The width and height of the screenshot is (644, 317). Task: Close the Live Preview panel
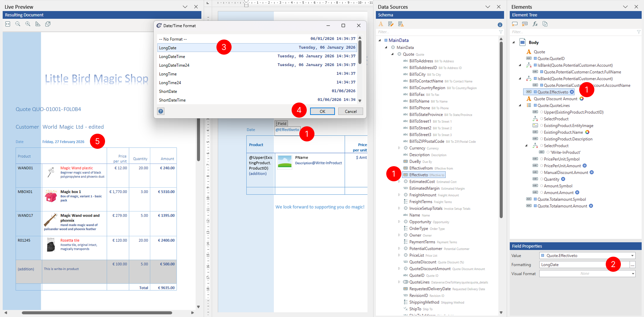click(196, 7)
